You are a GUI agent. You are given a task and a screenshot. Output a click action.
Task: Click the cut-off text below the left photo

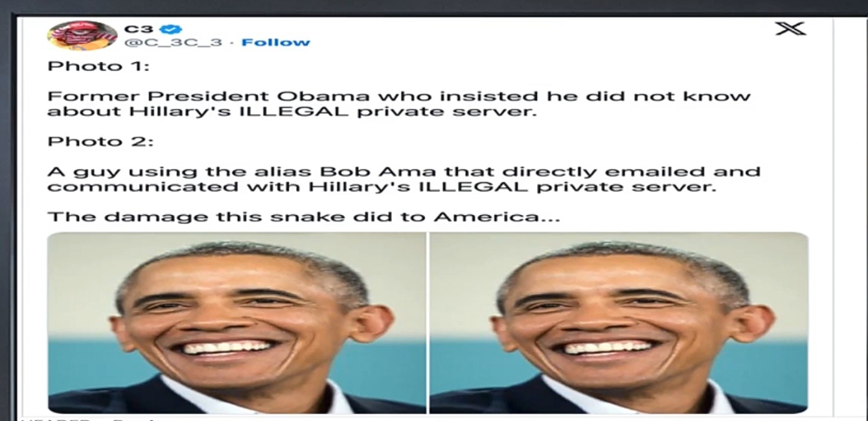point(91,418)
